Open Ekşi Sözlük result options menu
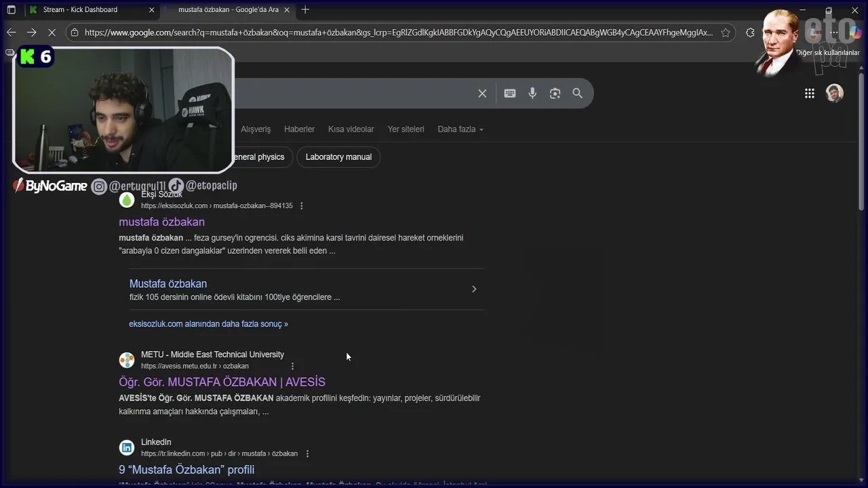The image size is (868, 488). click(x=302, y=206)
